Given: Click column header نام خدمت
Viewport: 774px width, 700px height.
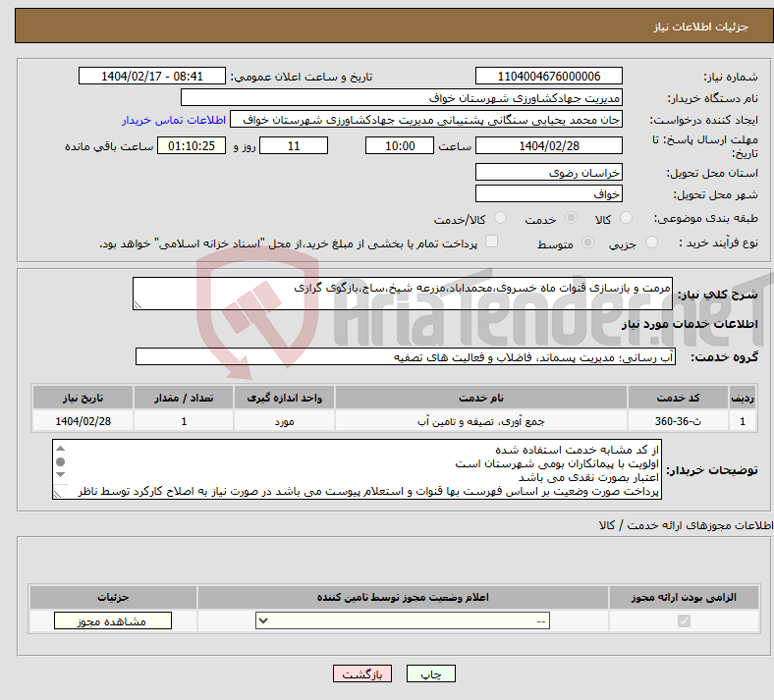Looking at the screenshot, I should tap(480, 398).
